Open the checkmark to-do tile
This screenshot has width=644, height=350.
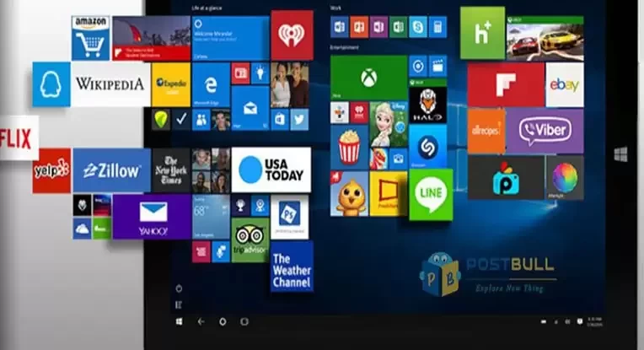click(181, 120)
